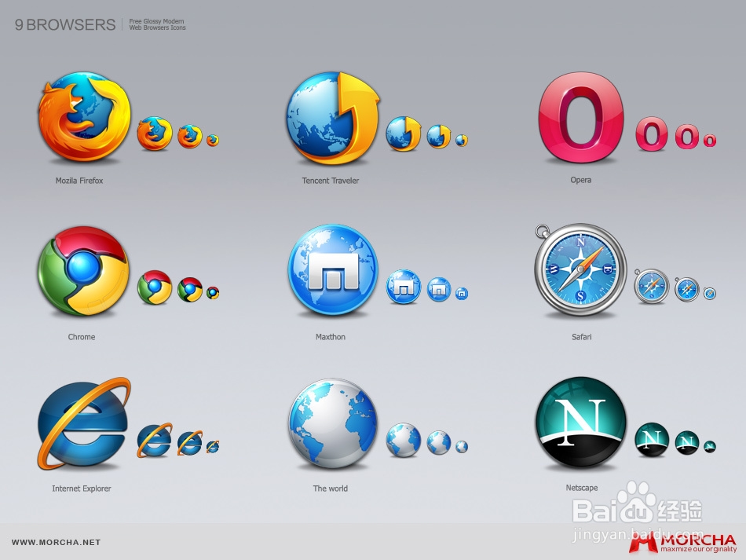
Task: Select the large Maxthon icon
Action: tap(333, 271)
